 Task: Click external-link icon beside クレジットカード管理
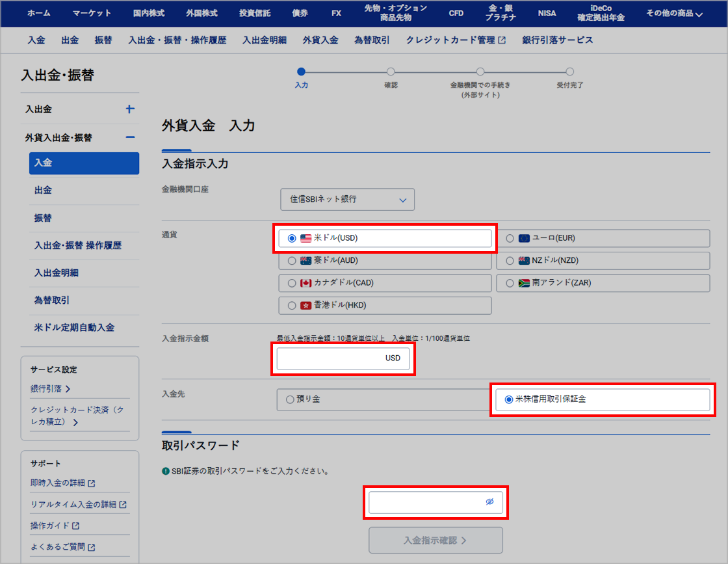tap(502, 40)
